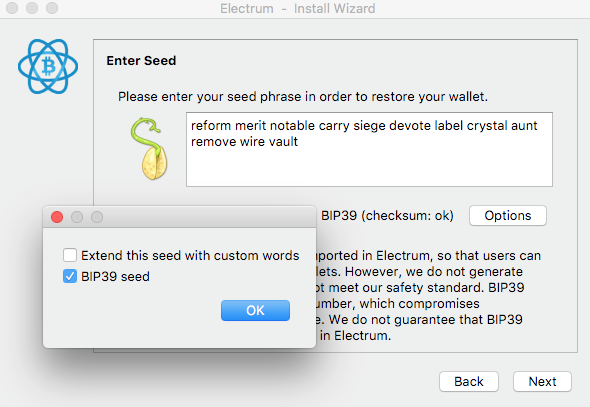The image size is (590, 407).
Task: Click the sprouting seed icon
Action: [x=149, y=149]
